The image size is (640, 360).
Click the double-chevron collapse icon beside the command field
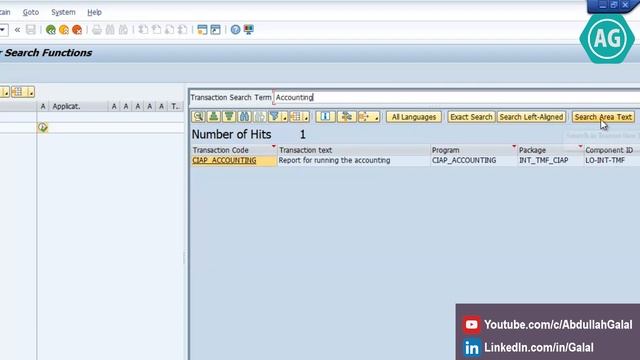(x=17, y=29)
